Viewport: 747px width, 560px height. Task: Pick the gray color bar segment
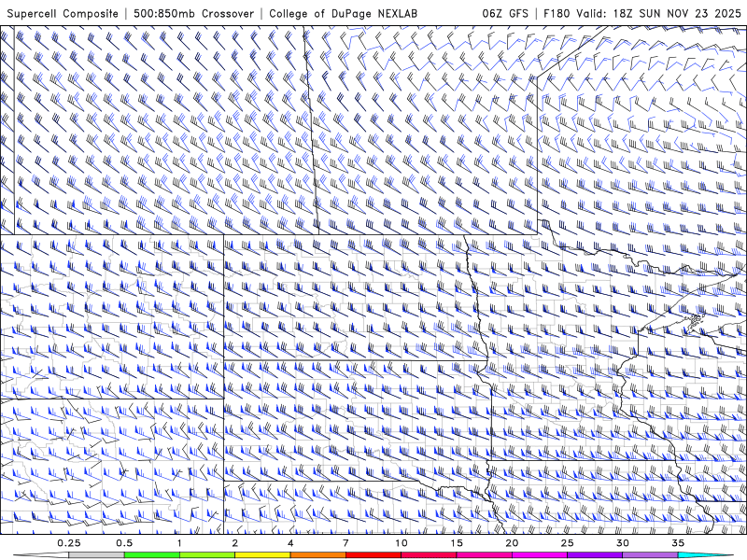click(x=97, y=555)
